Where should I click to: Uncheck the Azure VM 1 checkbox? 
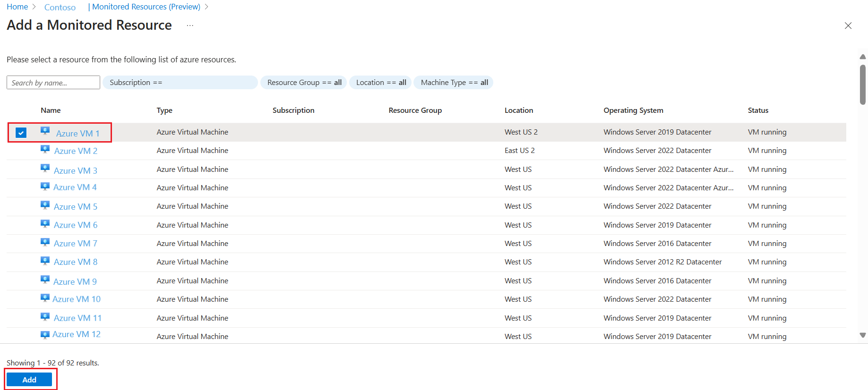tap(21, 133)
